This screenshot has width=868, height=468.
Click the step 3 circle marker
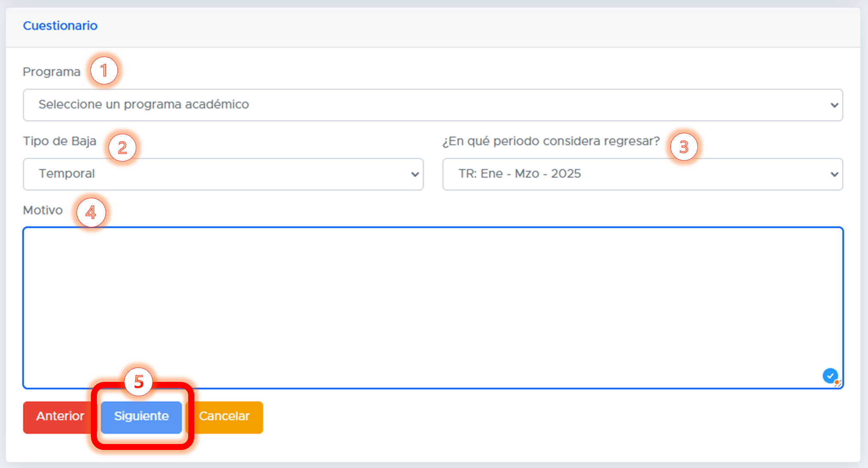point(684,147)
